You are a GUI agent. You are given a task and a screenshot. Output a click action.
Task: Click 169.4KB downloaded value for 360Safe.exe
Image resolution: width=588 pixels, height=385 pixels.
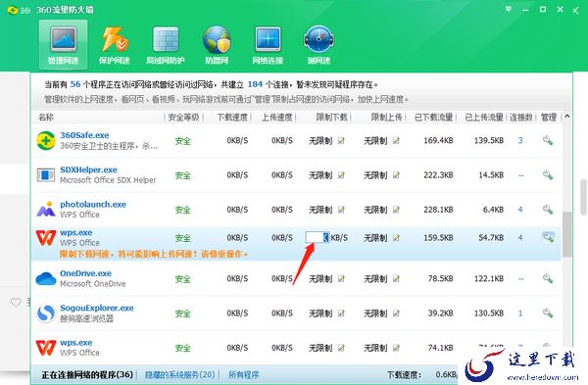[438, 141]
